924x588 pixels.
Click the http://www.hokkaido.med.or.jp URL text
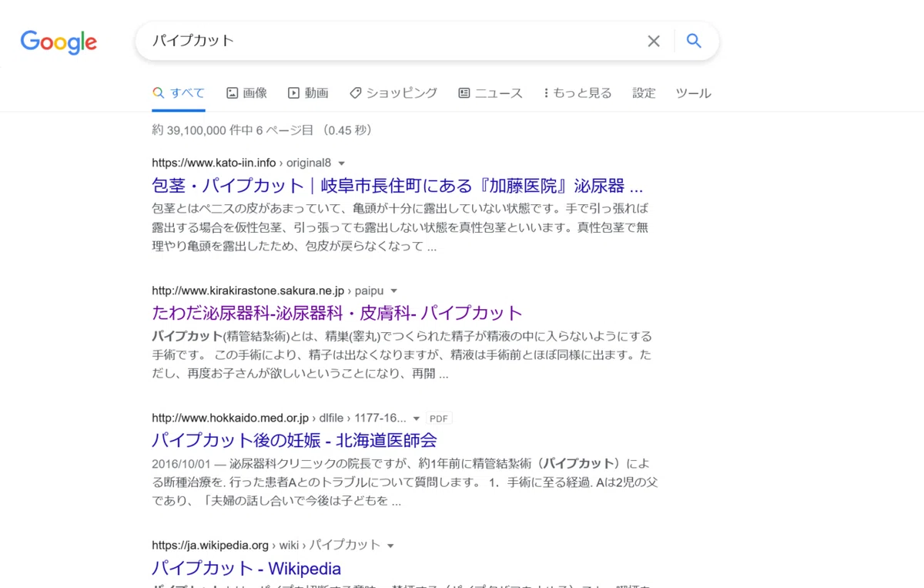(230, 418)
